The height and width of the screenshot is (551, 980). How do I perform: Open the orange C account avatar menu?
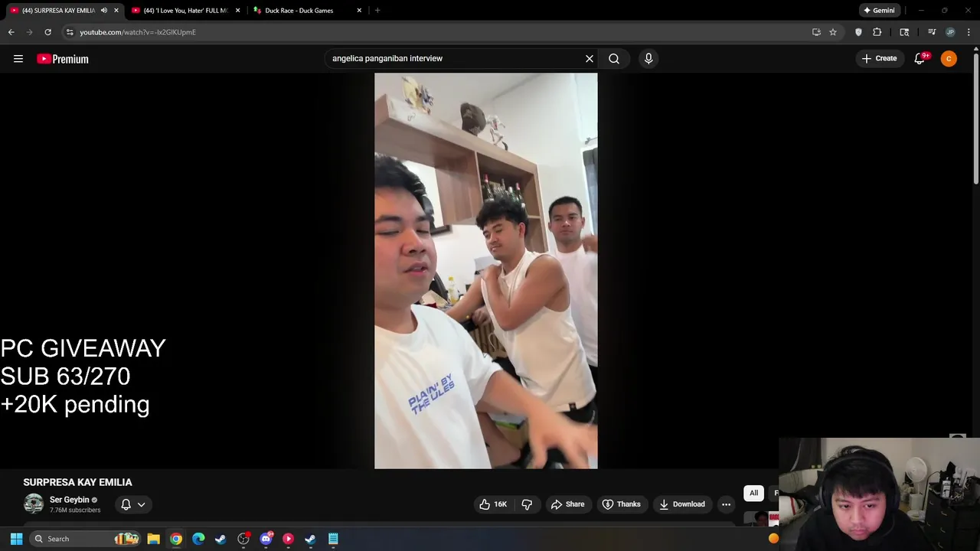click(949, 59)
